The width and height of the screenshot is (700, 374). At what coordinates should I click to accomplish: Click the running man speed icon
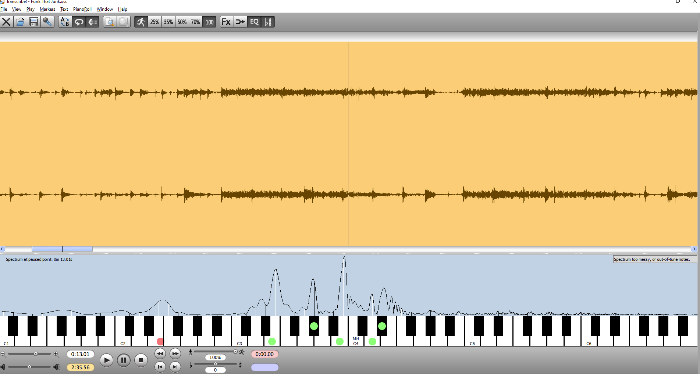[x=141, y=22]
